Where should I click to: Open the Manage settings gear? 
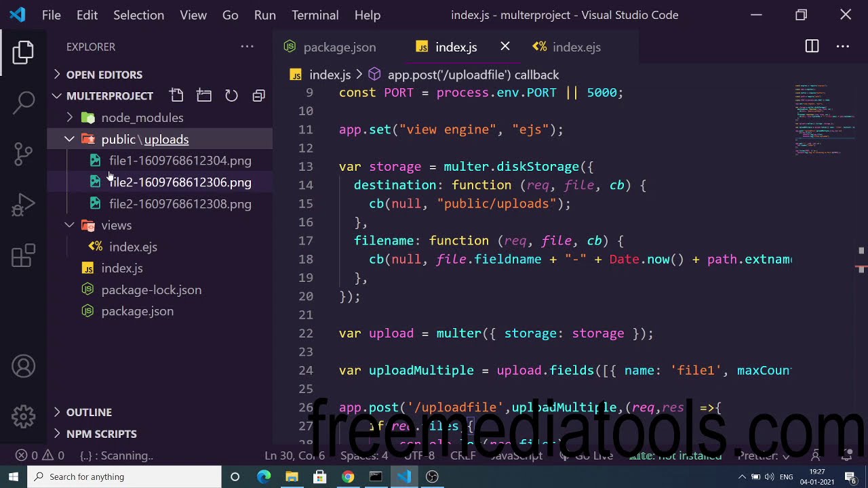[23, 416]
